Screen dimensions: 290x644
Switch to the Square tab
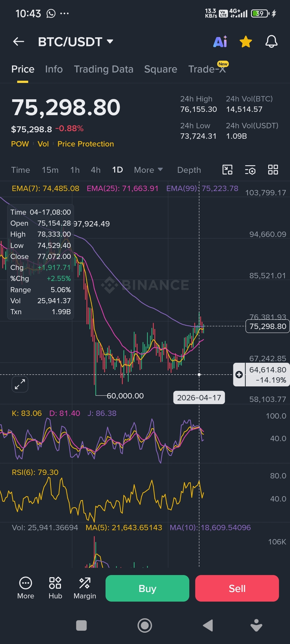(x=161, y=69)
